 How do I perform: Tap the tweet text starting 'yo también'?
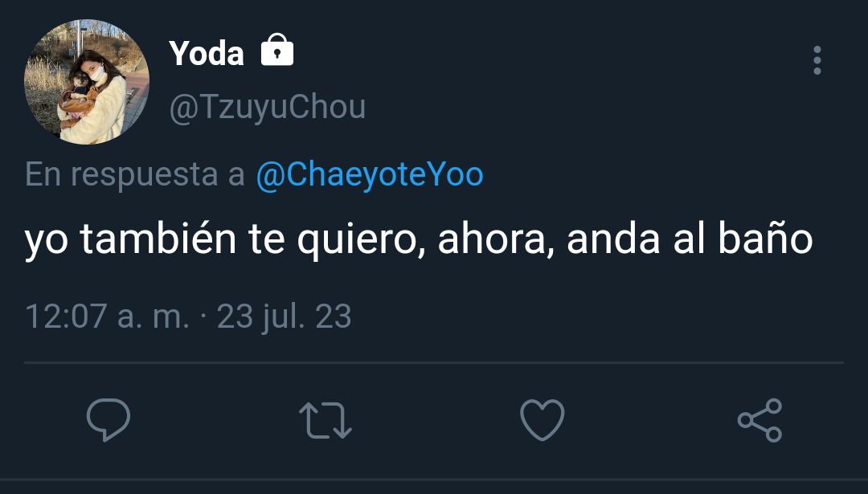(419, 239)
